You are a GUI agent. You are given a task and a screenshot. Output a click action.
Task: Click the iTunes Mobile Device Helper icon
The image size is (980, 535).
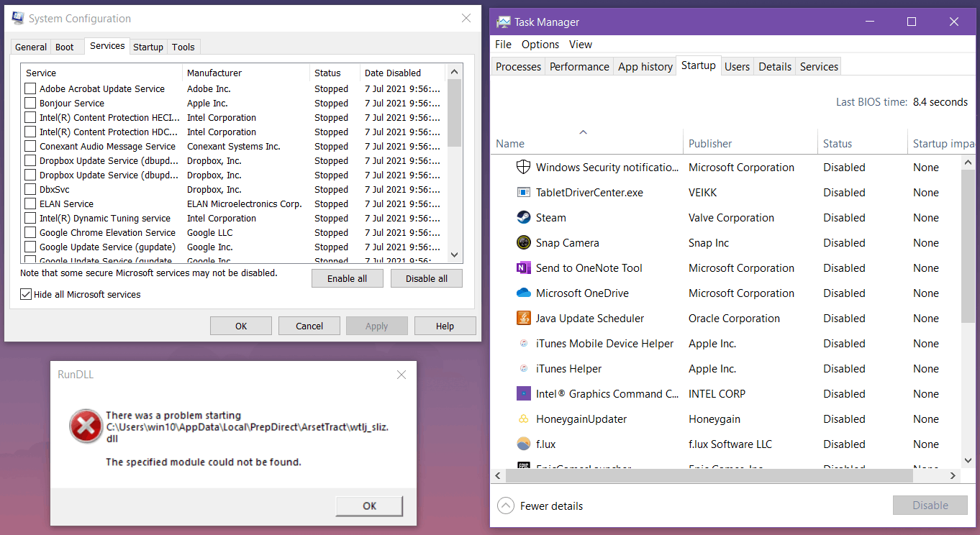(524, 343)
